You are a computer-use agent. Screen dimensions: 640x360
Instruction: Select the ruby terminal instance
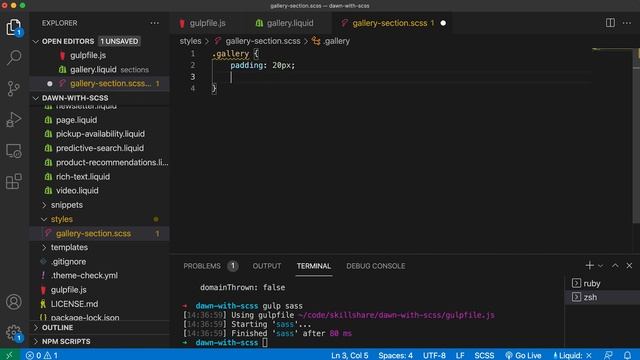click(x=602, y=283)
